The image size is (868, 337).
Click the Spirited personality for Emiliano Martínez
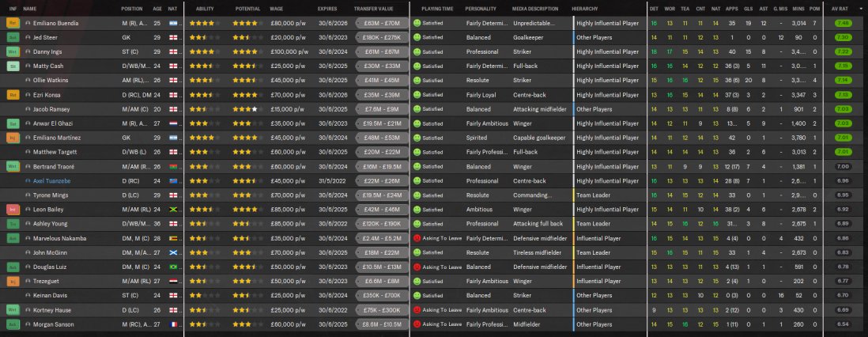476,138
